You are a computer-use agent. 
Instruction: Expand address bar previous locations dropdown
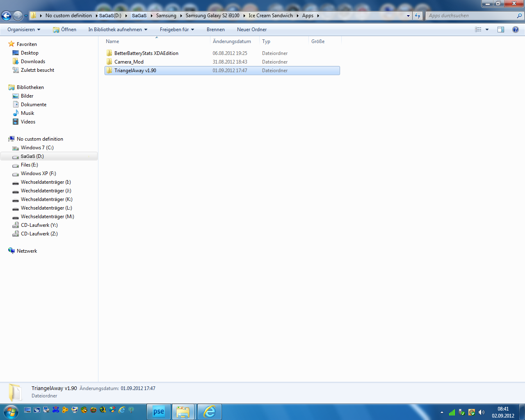point(408,16)
